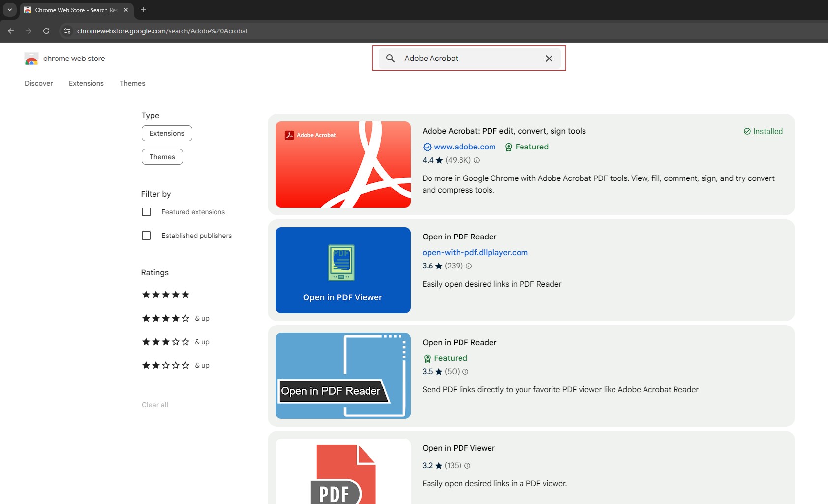828x504 pixels.
Task: Open the 'Open in PDF Viewer' blue thumbnail
Action: point(343,270)
